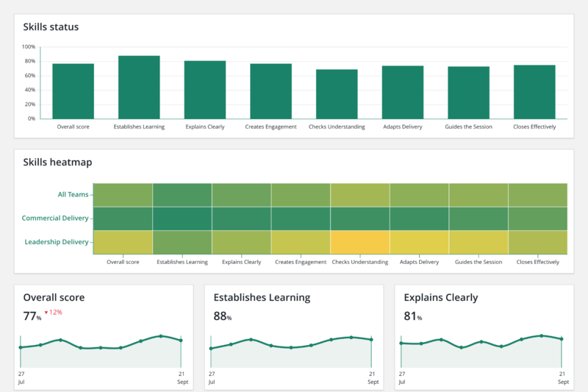Open the All Teams heatmap row link
This screenshot has height=392, width=588.
73,194
